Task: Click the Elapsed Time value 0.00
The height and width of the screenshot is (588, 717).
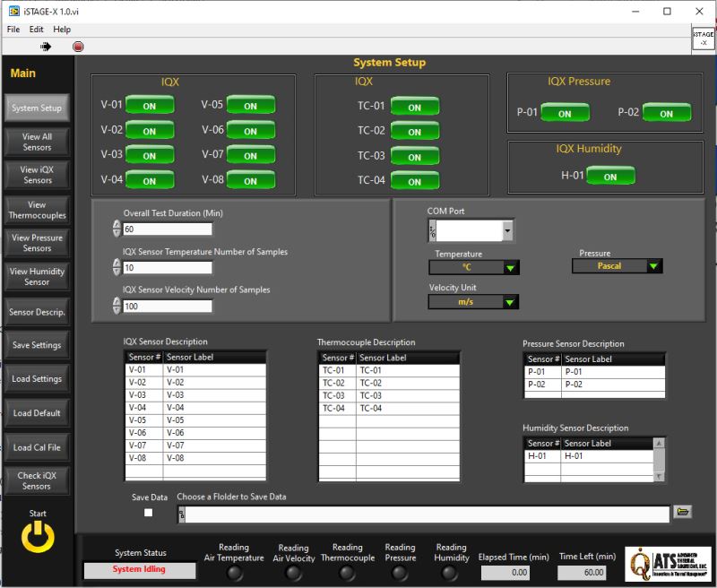Action: [x=505, y=572]
